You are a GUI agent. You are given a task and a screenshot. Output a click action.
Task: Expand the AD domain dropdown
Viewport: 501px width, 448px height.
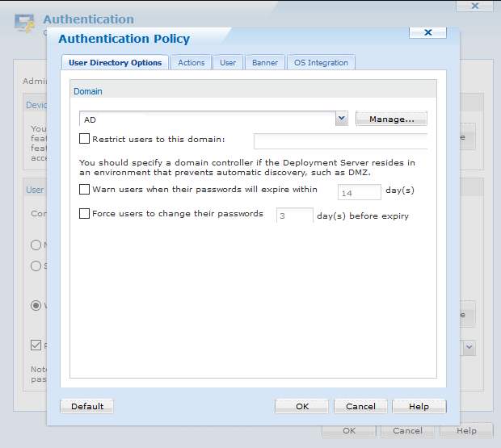(x=341, y=119)
